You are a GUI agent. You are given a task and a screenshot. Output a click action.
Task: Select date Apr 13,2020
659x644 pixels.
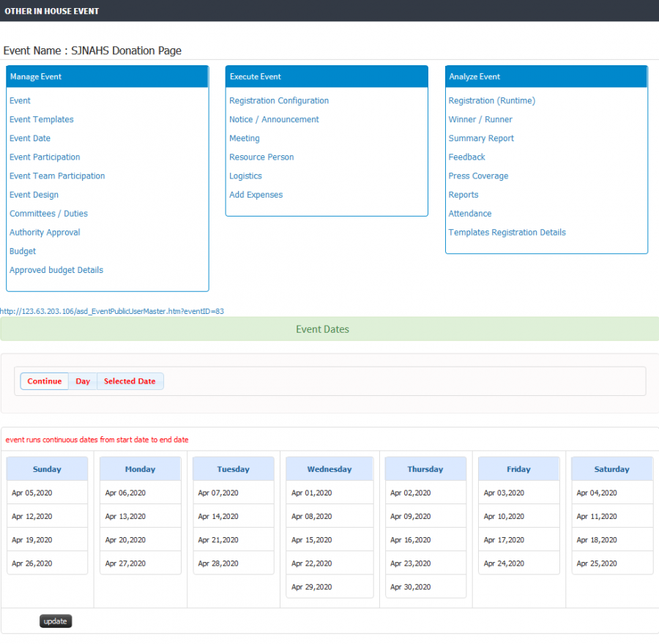tap(141, 516)
